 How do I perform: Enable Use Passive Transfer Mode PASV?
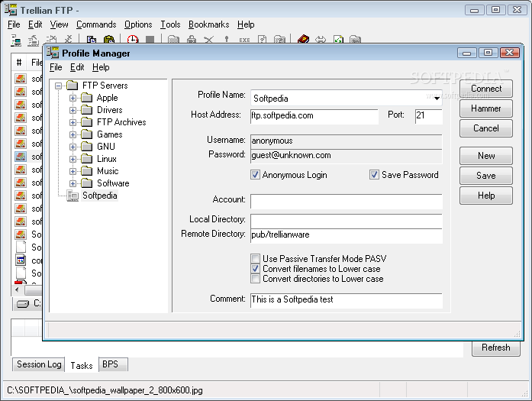pos(255,258)
